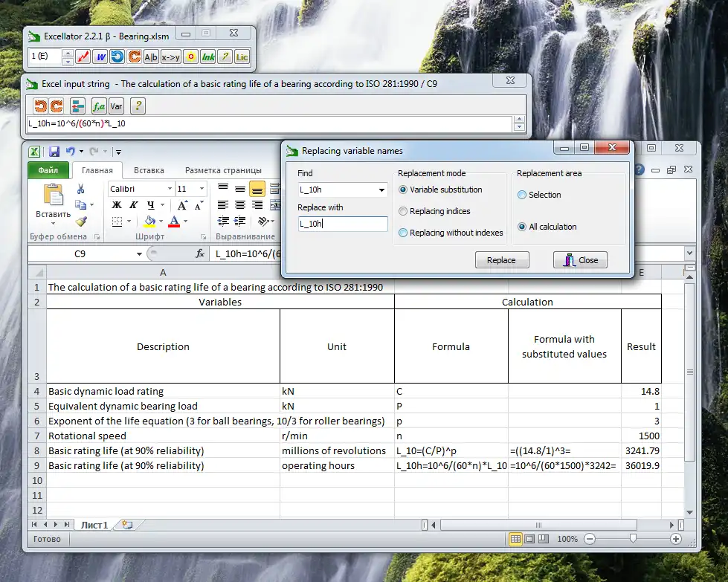The height and width of the screenshot is (582, 728).
Task: Open the Var variables tool
Action: tap(116, 106)
